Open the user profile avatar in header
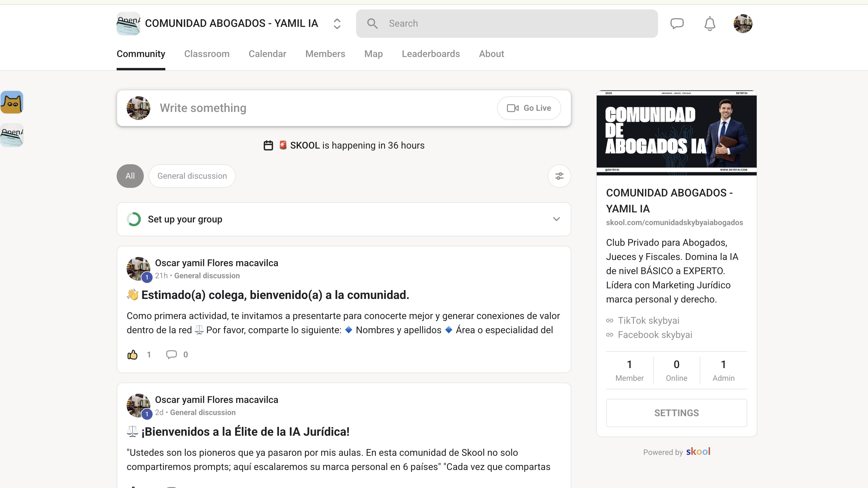 [743, 23]
